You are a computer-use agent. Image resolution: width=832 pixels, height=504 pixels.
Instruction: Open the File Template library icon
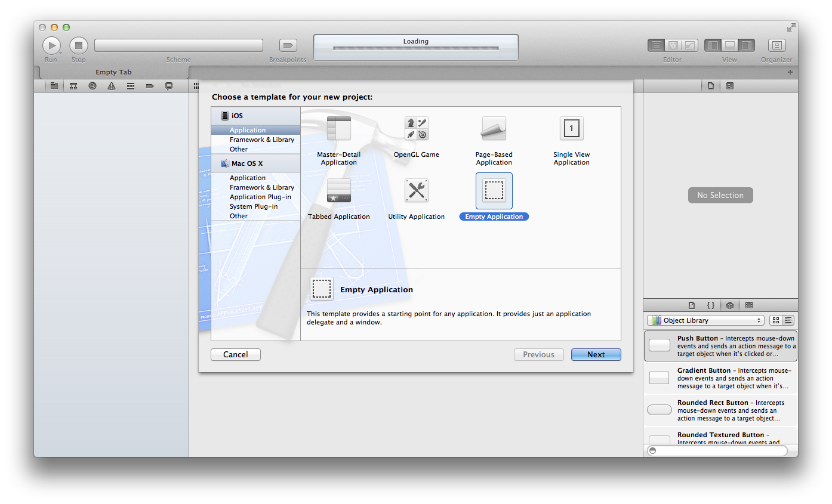click(692, 305)
